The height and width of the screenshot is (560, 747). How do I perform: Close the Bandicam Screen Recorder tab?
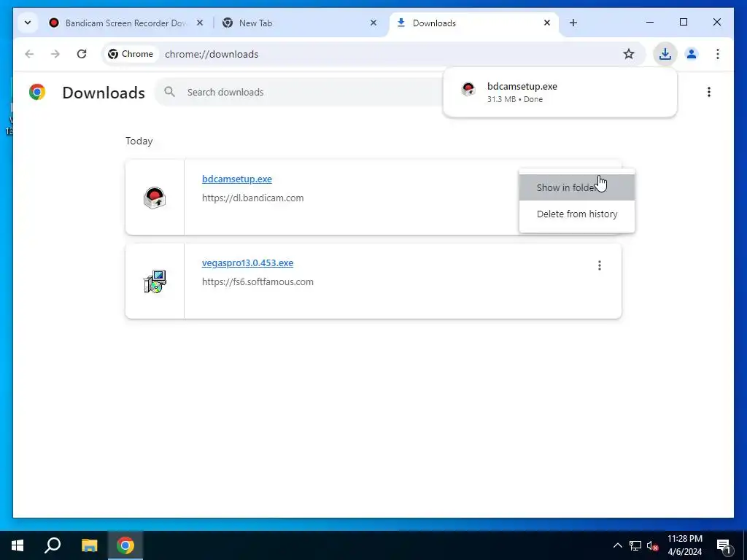click(x=200, y=23)
